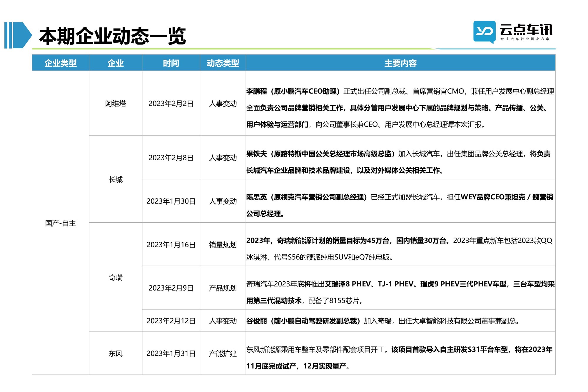The height and width of the screenshot is (392, 588).
Task: Click the text 艾瑞泽8 PHEV、TJ-1 PHEV
Action: tap(369, 284)
